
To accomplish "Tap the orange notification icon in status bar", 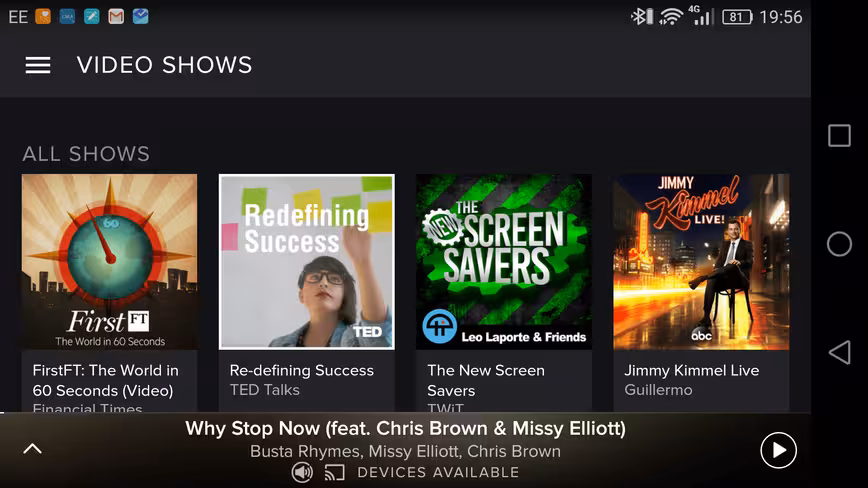I will click(43, 17).
